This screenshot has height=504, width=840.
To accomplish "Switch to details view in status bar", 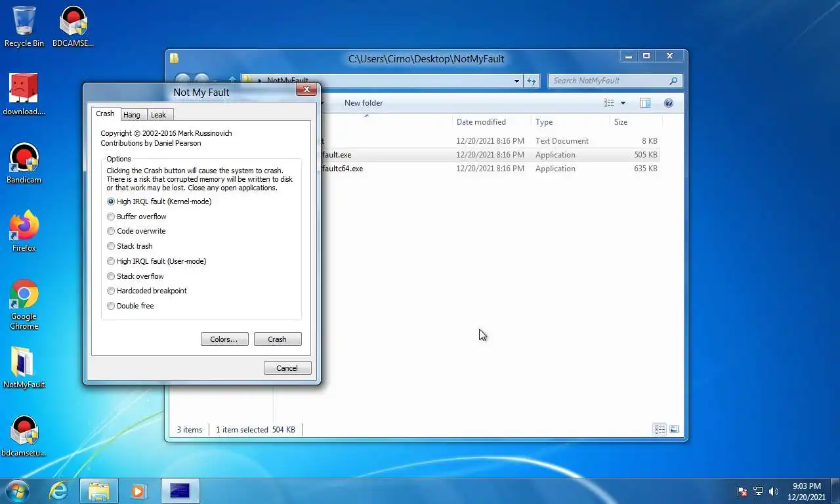I will coord(660,429).
